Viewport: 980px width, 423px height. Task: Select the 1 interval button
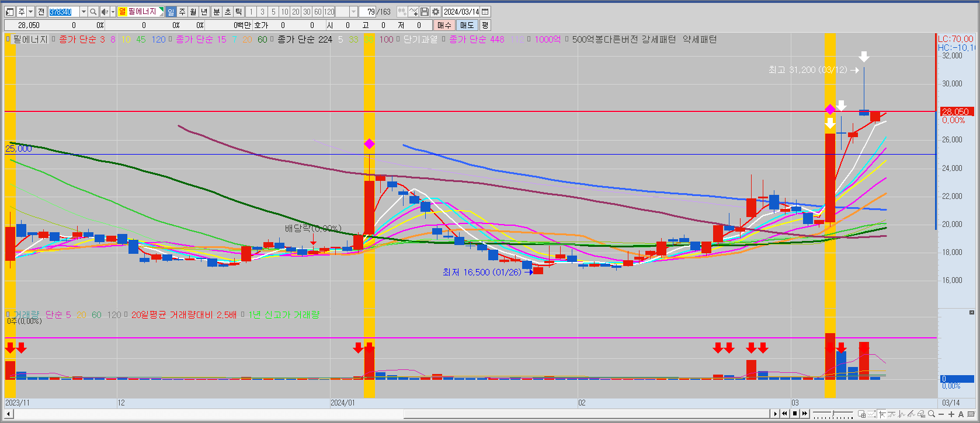(251, 12)
